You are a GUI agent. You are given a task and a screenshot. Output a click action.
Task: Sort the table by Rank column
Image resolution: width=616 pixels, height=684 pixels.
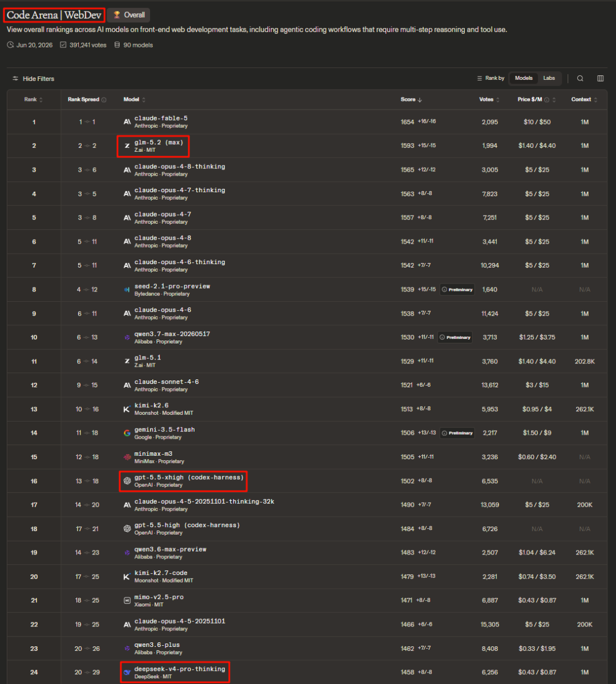(x=33, y=99)
